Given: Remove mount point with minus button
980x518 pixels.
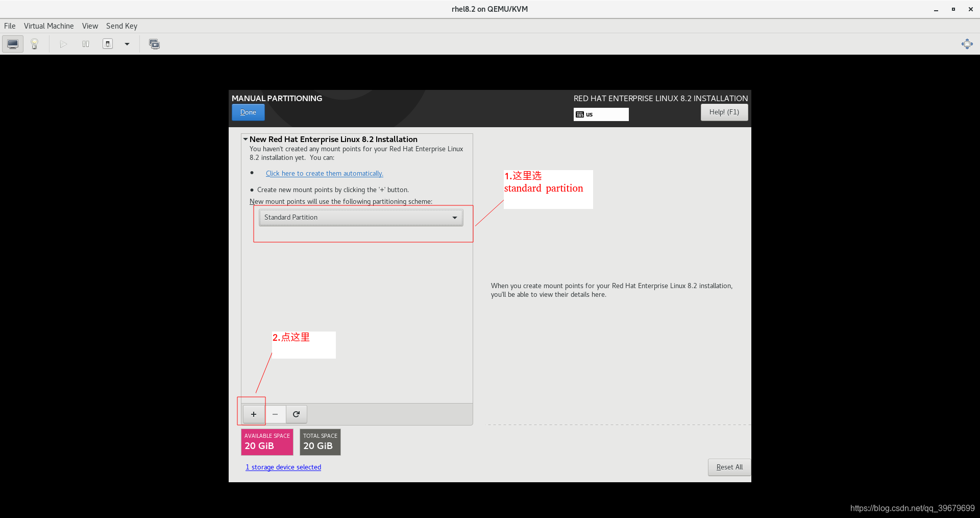Looking at the screenshot, I should point(275,414).
